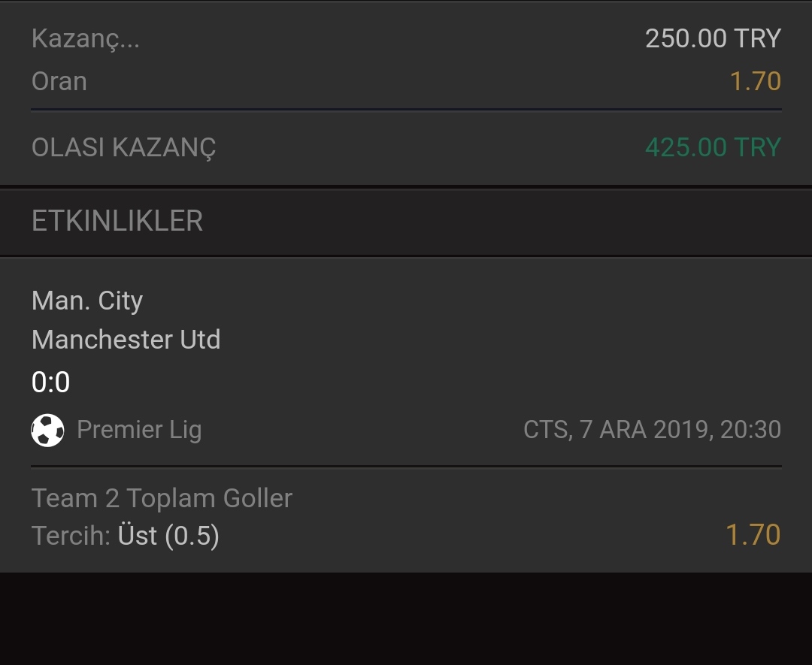Click the truncated Kazanç... label
Image resolution: width=812 pixels, height=665 pixels.
tap(86, 38)
